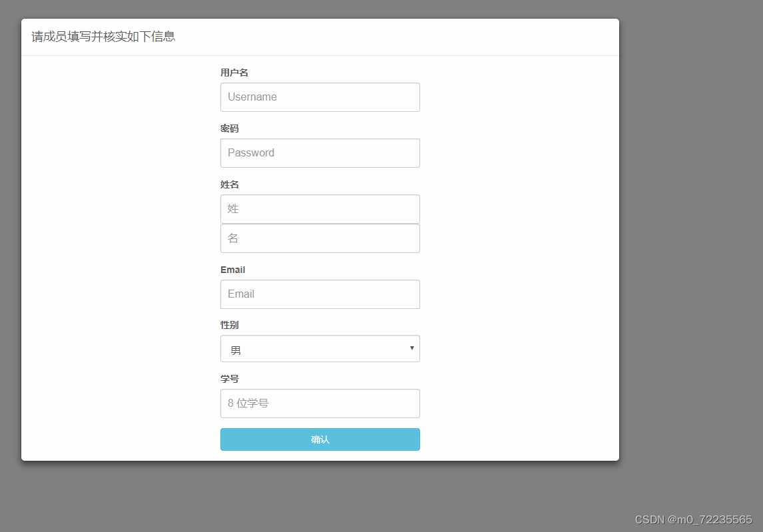Click the 用户名 field label
Image resolution: width=763 pixels, height=532 pixels.
coord(234,73)
